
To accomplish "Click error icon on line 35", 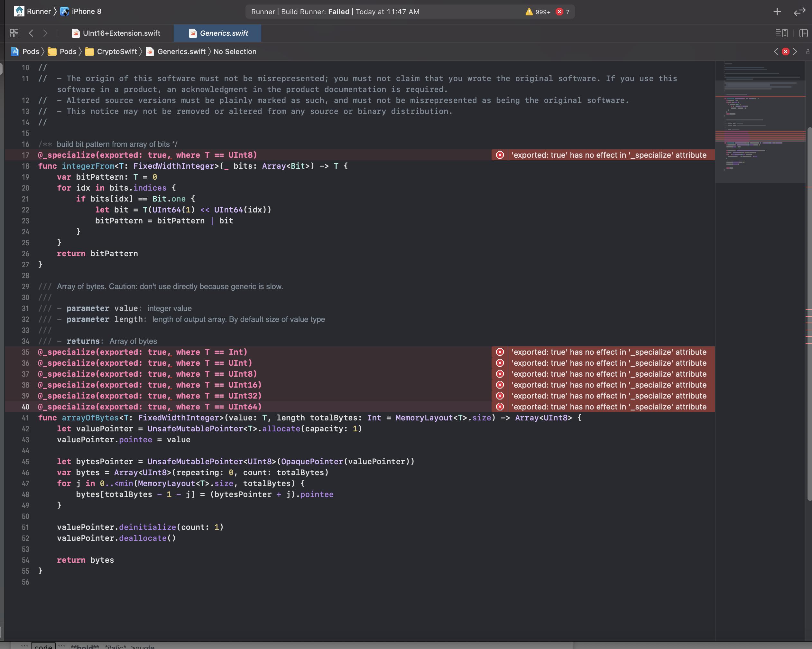I will 500,352.
